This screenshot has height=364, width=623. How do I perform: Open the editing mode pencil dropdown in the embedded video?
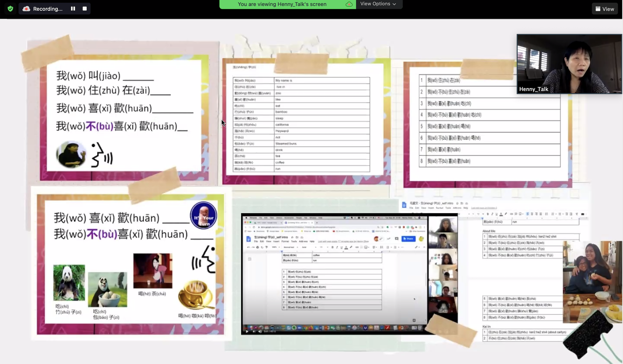[417, 247]
